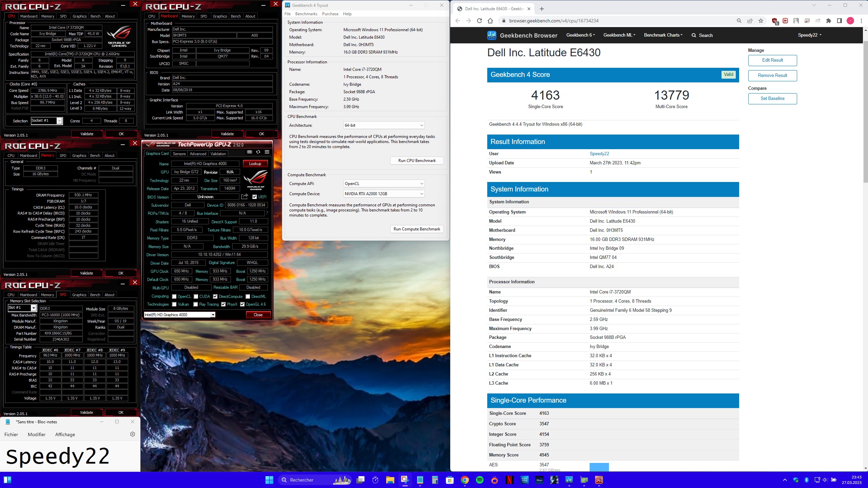Open Notepad settings gear
Image resolution: width=868 pixels, height=488 pixels.
[x=133, y=434]
